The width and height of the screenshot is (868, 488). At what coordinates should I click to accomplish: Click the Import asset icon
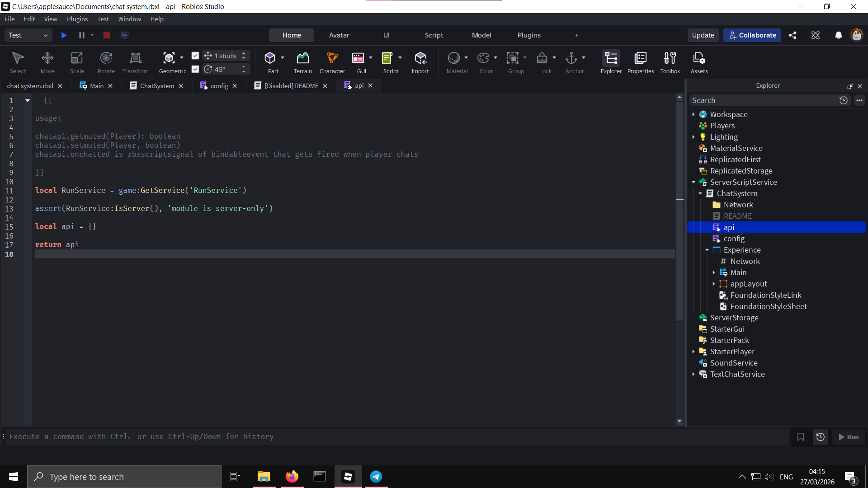pyautogui.click(x=420, y=62)
